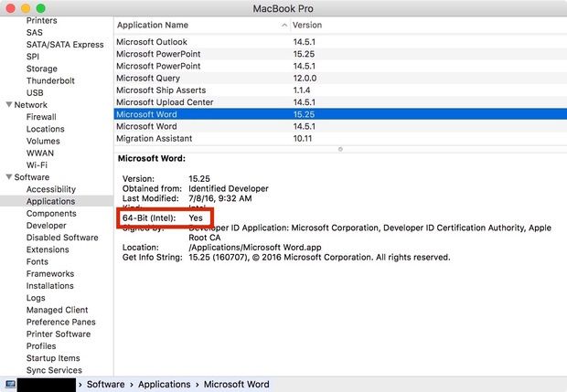This screenshot has height=392, width=567.
Task: Select Frameworks in the sidebar
Action: [50, 274]
